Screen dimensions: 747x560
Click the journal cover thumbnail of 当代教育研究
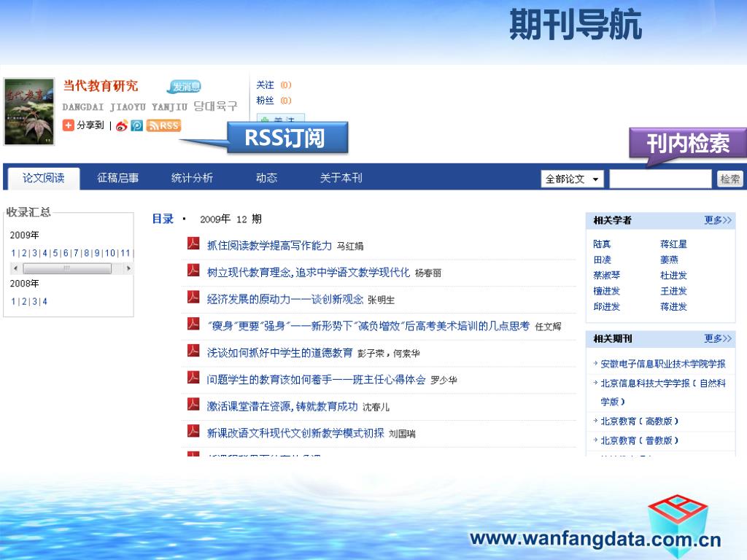click(x=29, y=112)
